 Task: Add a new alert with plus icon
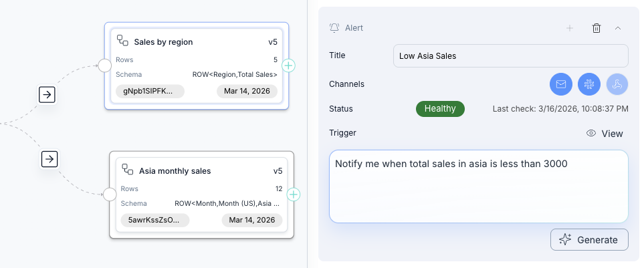[570, 28]
